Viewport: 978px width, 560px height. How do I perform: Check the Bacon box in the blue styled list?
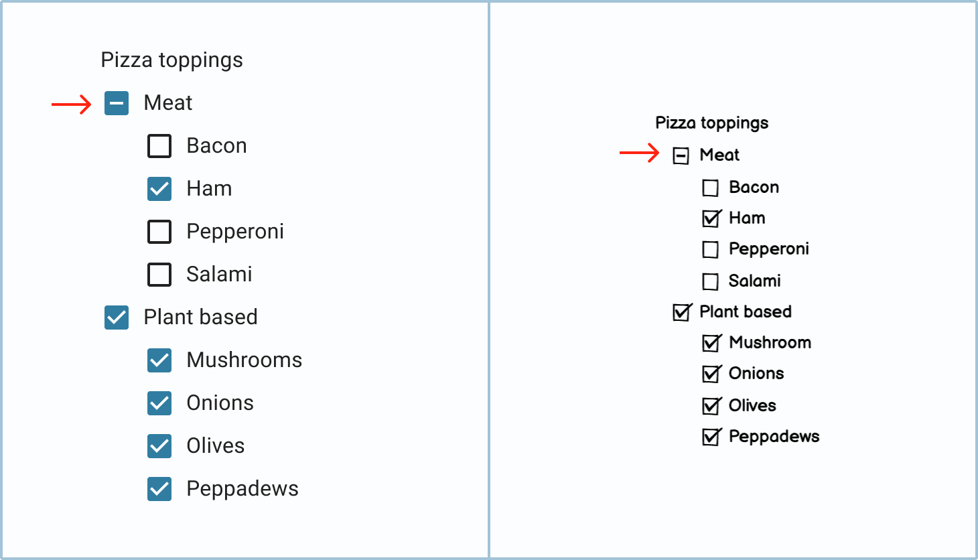159,146
